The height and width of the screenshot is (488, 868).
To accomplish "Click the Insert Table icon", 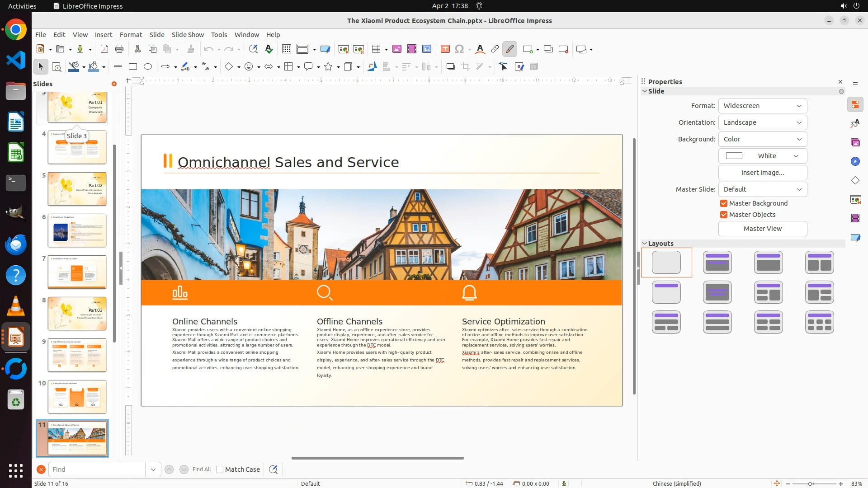I will pyautogui.click(x=376, y=49).
